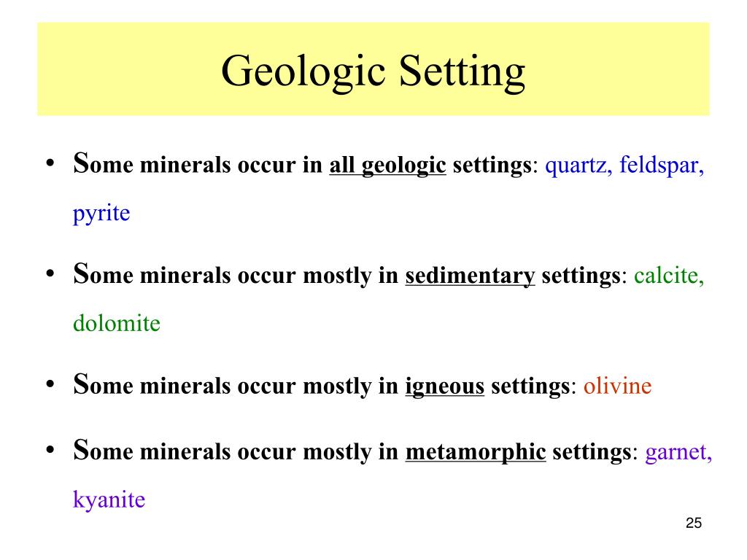Click the underlined word 'sedimentary'
Image resolution: width=747 pixels, height=560 pixels.
pos(471,276)
